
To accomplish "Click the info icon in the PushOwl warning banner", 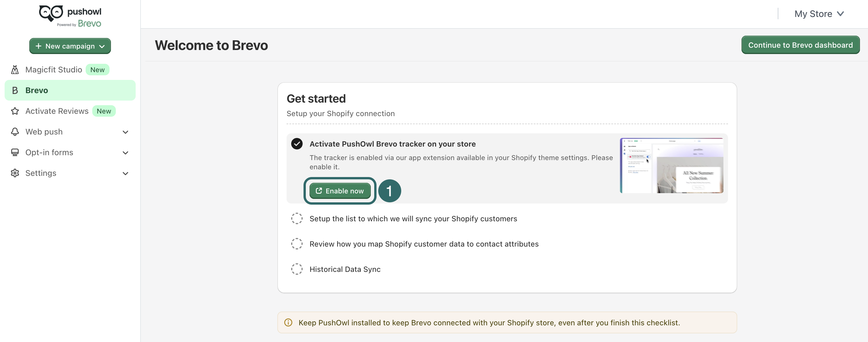I will pos(289,322).
